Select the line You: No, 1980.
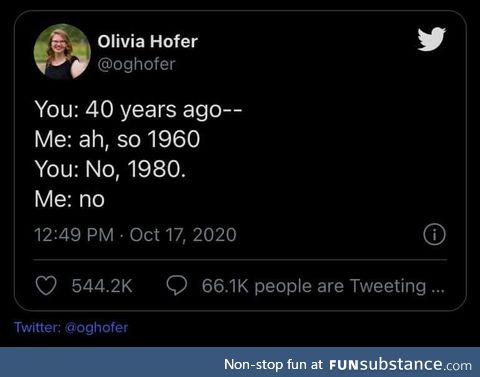 110,169
